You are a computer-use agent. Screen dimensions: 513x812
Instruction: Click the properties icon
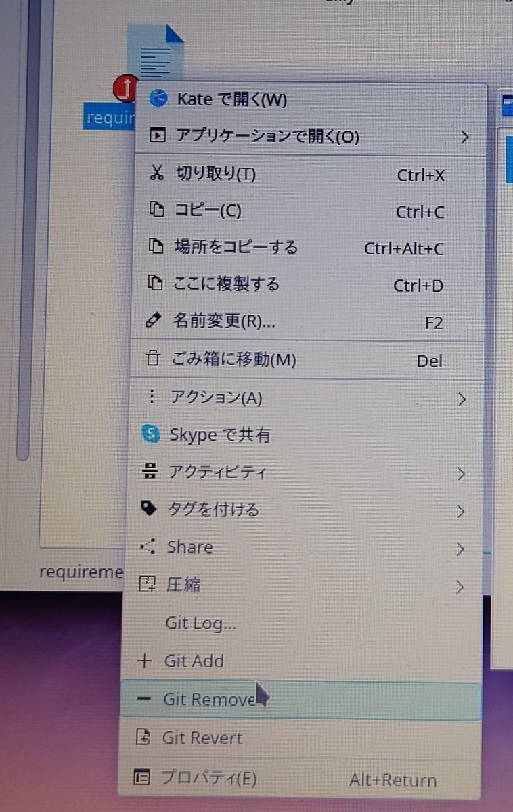[141, 778]
